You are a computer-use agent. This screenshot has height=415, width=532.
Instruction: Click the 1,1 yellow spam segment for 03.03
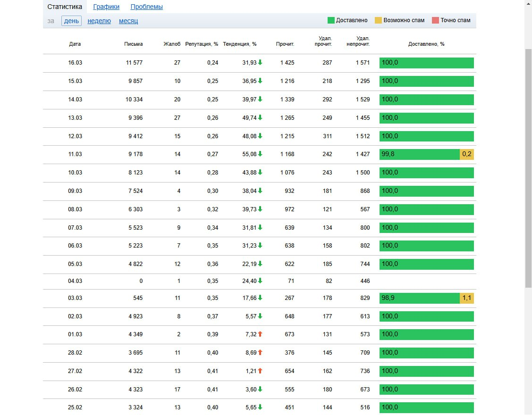[467, 298]
